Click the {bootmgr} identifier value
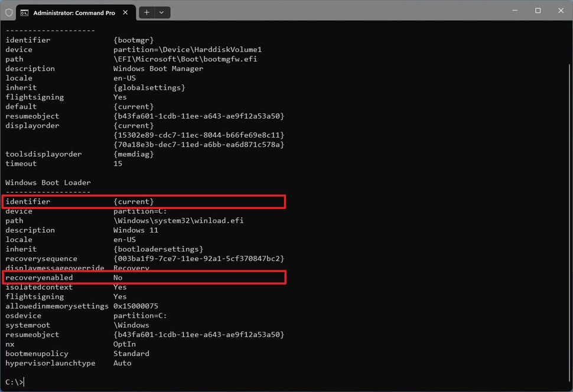Image resolution: width=573 pixels, height=392 pixels. click(x=134, y=40)
